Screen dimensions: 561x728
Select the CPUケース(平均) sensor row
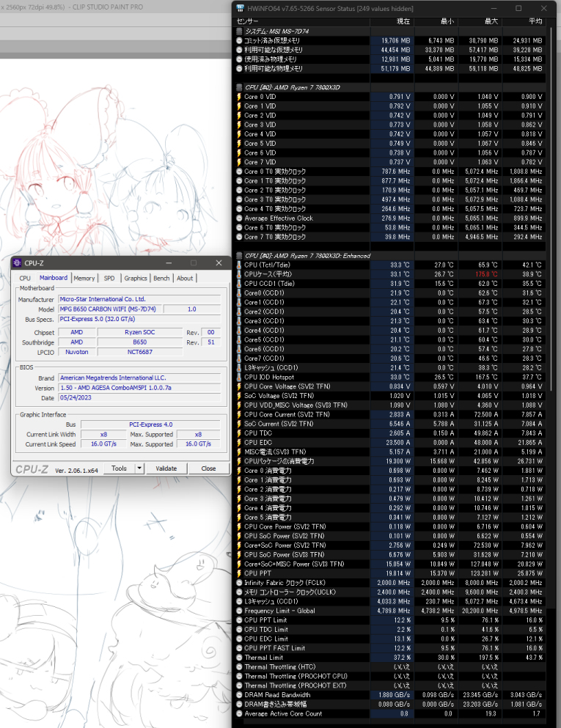390,274
